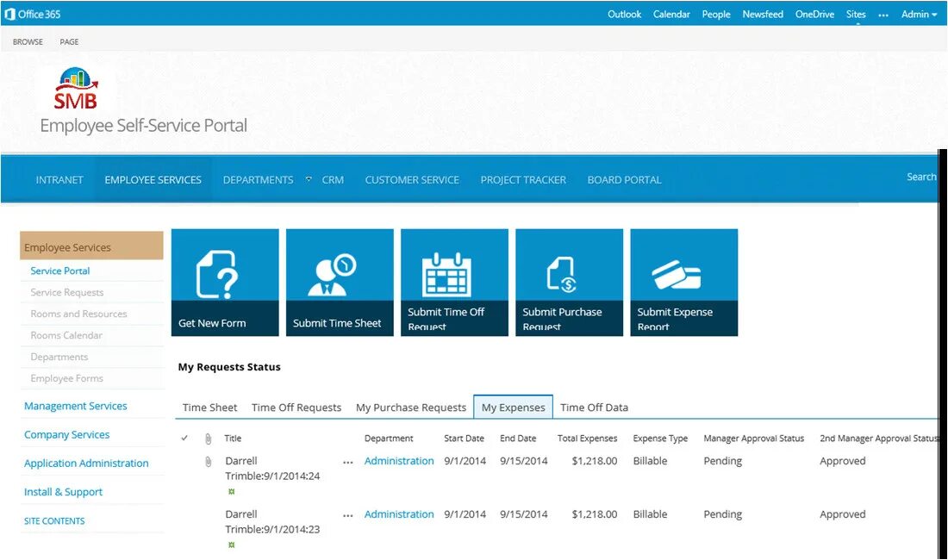Viewport: 948px width, 560px height.
Task: Open ellipsis menu for Darrell Trimble:9/1/2014:23
Action: point(347,515)
